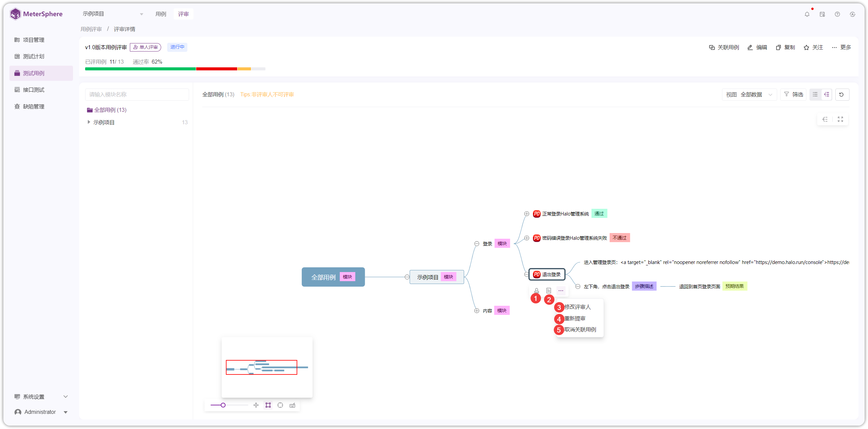The height and width of the screenshot is (429, 868).
Task: Open the case detail icon under 退出登录
Action: point(549,290)
